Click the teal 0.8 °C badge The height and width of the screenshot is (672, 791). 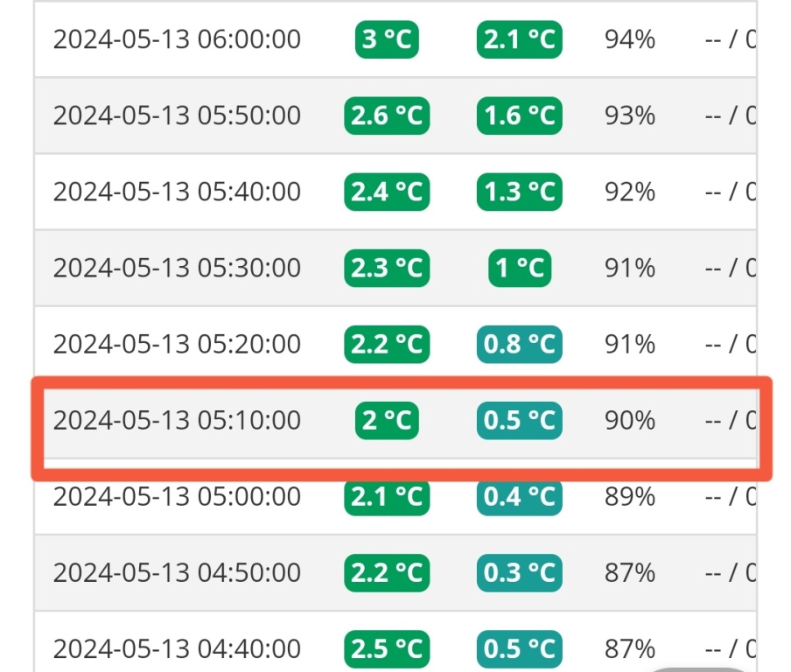point(520,344)
